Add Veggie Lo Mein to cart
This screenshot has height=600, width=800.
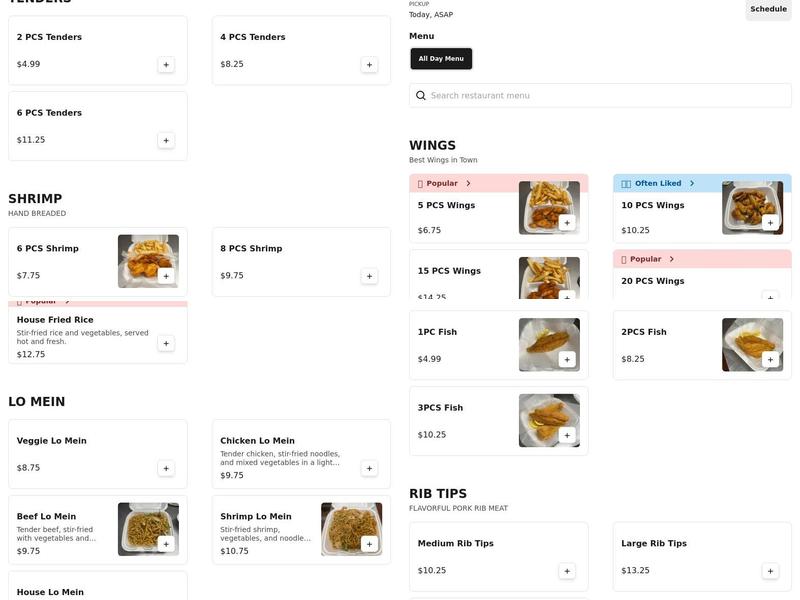coord(166,468)
